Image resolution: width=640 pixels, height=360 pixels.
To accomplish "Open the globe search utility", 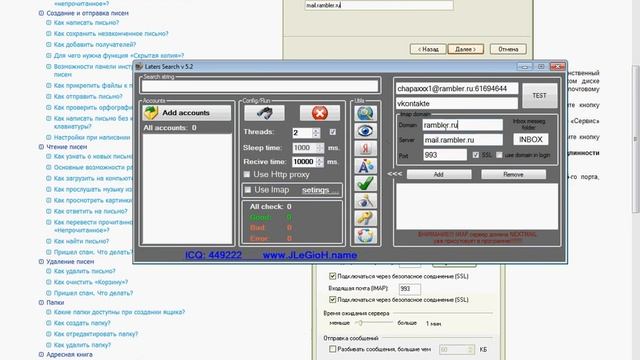I will coord(365,113).
